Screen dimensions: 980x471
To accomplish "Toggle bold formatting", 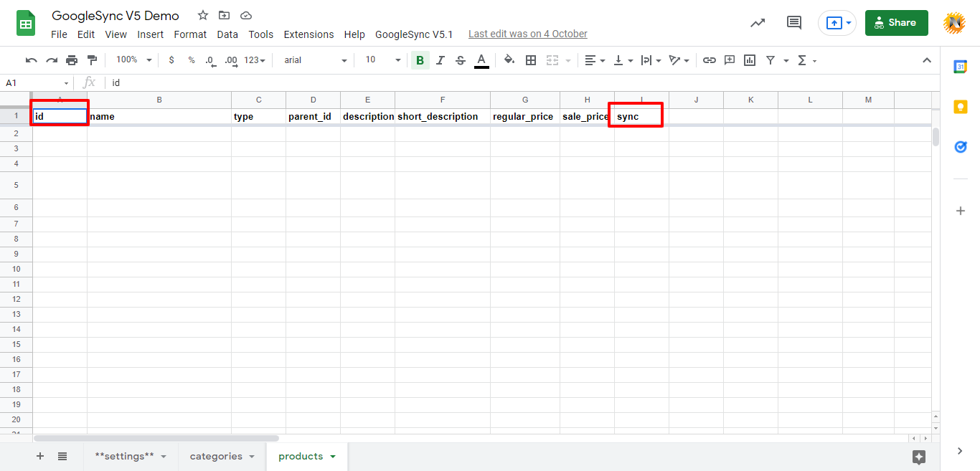I will coord(420,60).
